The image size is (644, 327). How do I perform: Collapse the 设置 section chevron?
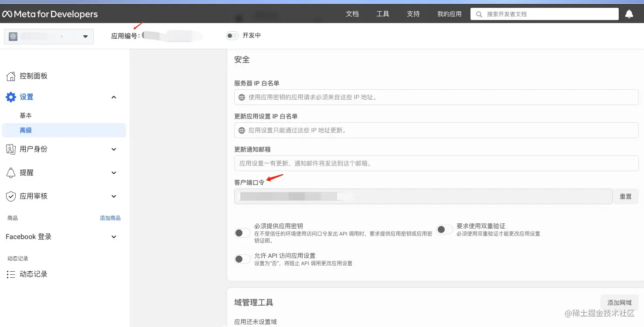(114, 97)
